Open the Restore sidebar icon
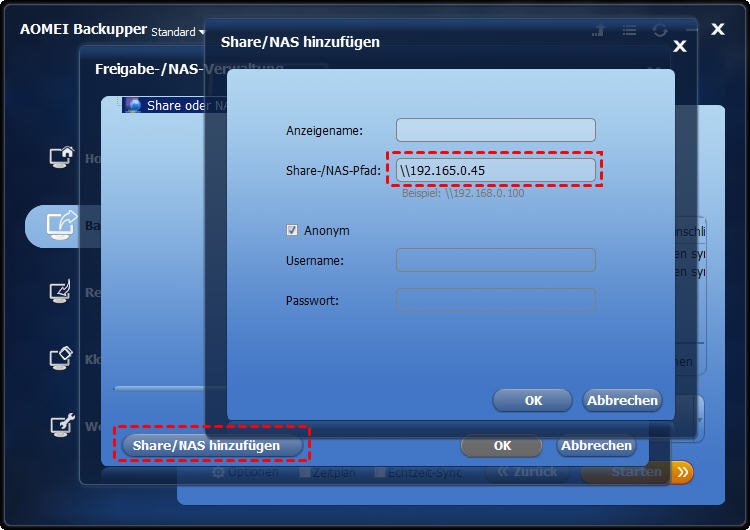The width and height of the screenshot is (750, 530). coord(61,291)
